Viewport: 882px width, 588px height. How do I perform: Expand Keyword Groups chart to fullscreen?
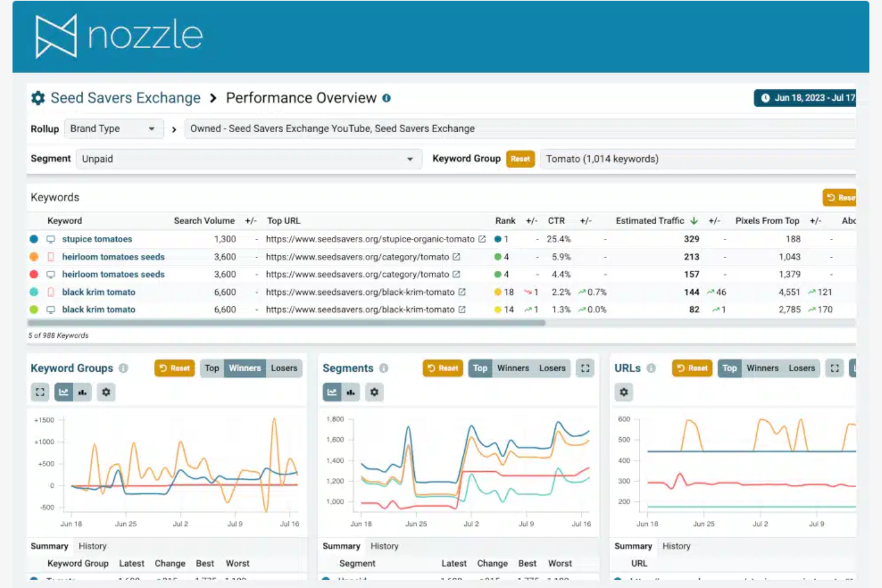pyautogui.click(x=40, y=392)
